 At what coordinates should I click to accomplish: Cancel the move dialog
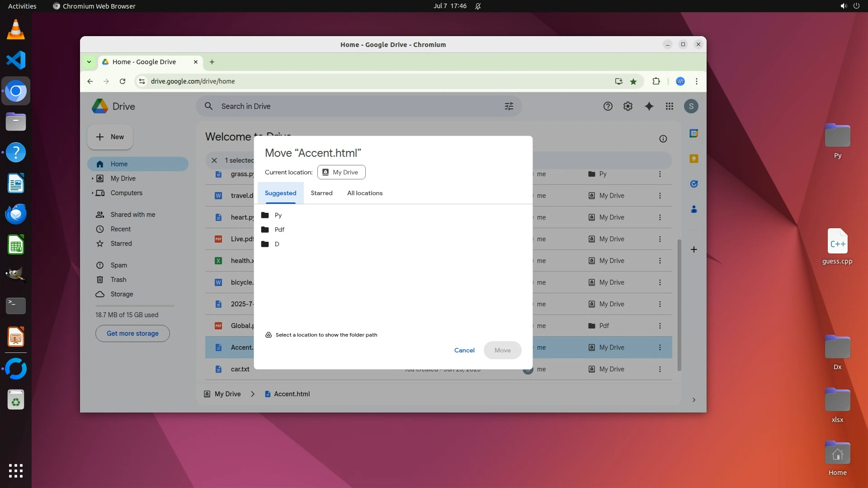(464, 350)
